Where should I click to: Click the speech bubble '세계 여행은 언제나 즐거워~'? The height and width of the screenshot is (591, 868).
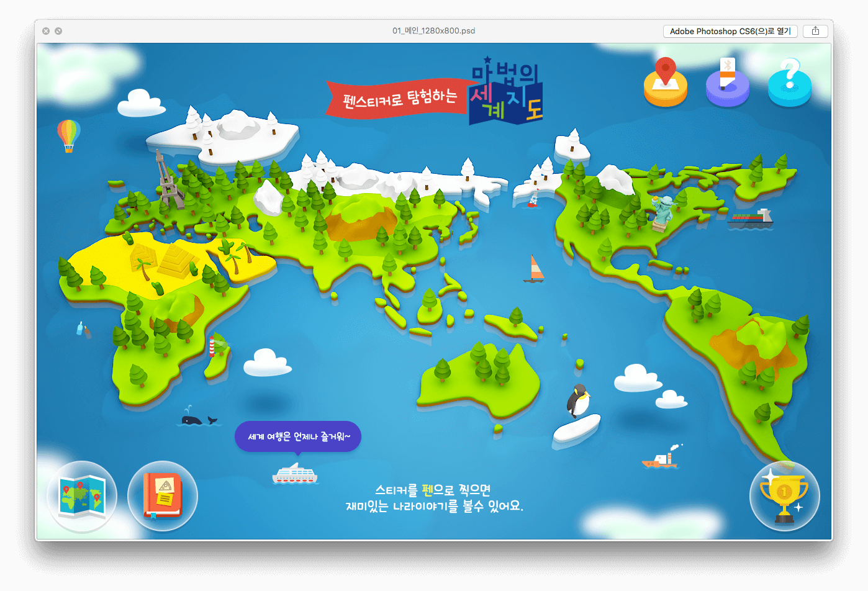[x=298, y=436]
